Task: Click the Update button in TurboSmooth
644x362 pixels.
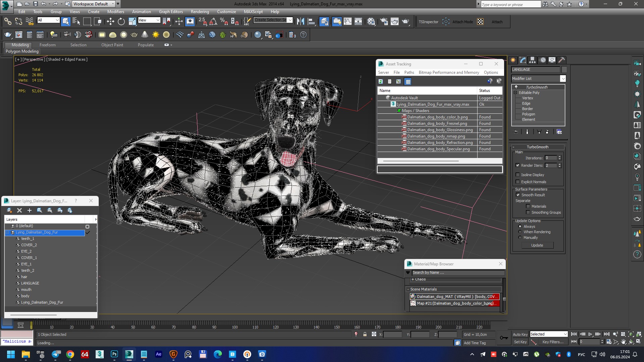Action: point(537,245)
